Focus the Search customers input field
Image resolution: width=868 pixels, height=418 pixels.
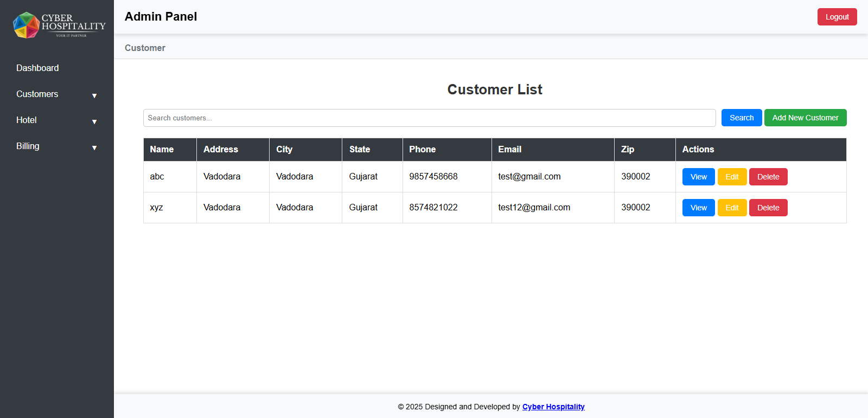point(429,118)
